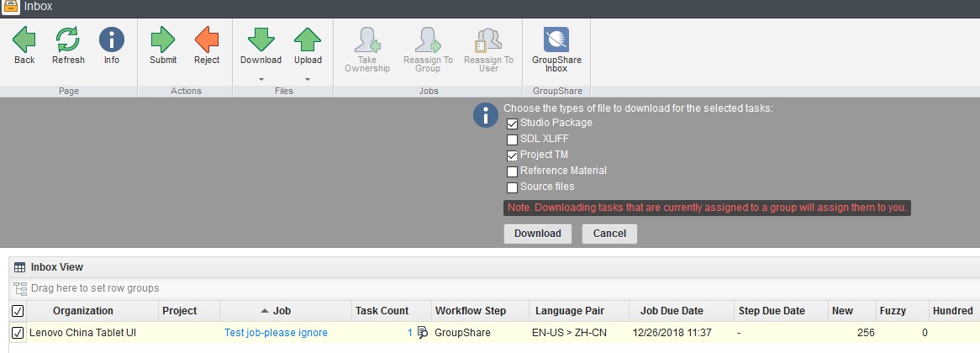This screenshot has height=353, width=980.
Task: Open the Info icon in toolbar
Action: click(112, 40)
